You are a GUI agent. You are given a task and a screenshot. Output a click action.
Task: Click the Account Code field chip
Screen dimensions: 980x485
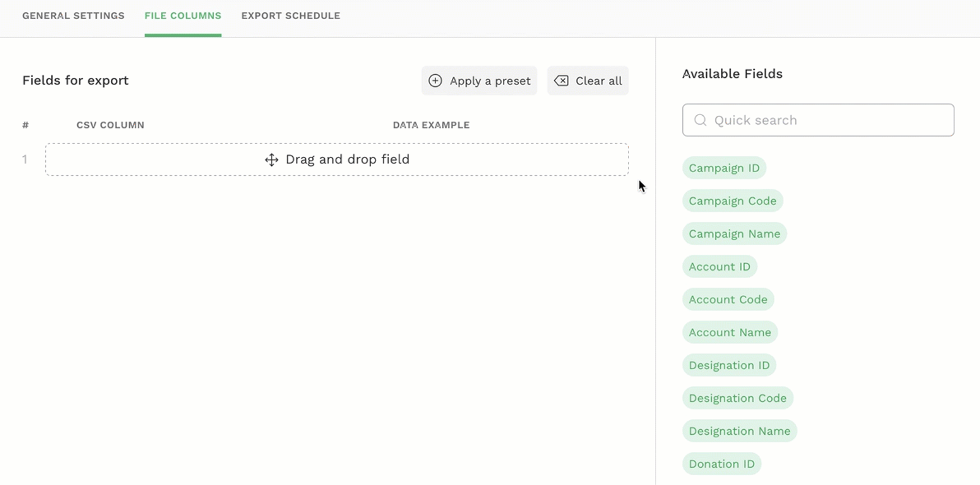[728, 299]
